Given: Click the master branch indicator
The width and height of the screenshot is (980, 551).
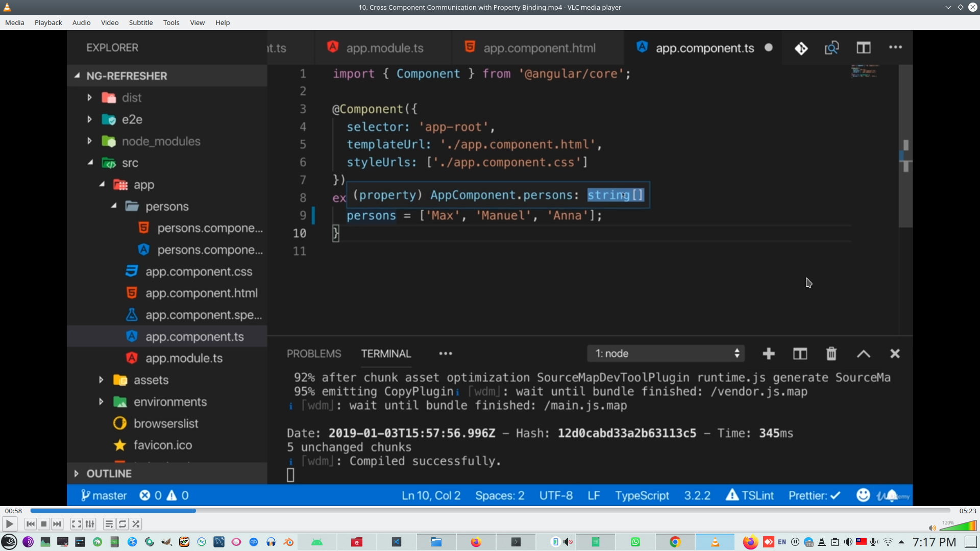Looking at the screenshot, I should (104, 495).
